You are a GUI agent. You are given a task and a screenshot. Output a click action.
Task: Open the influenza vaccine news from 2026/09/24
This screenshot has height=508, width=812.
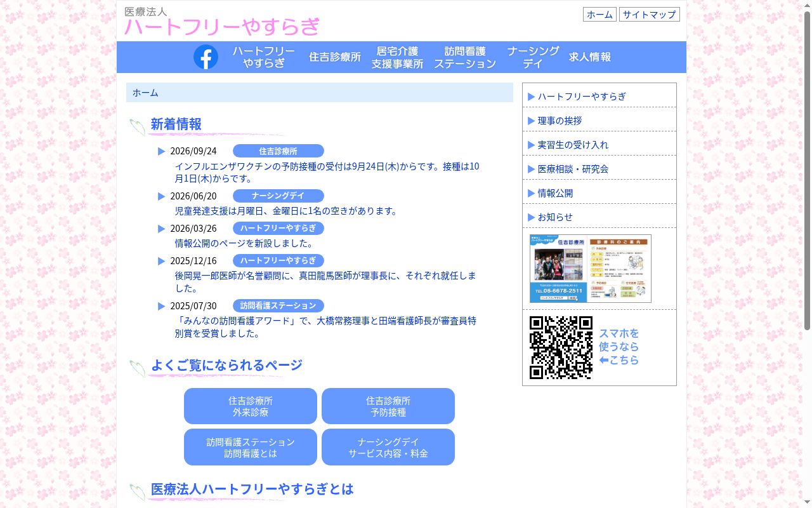[327, 173]
